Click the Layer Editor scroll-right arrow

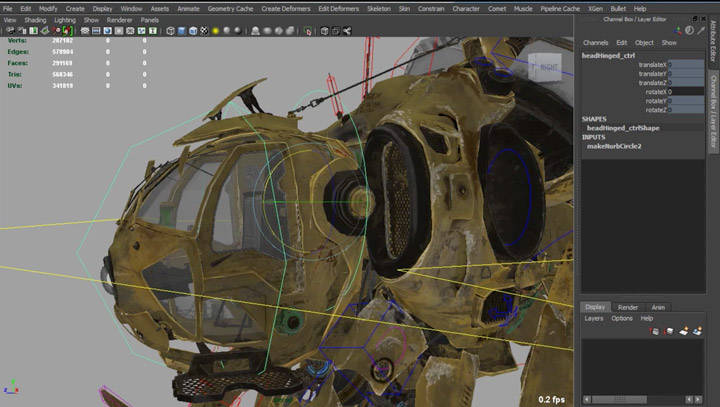pyautogui.click(x=698, y=400)
